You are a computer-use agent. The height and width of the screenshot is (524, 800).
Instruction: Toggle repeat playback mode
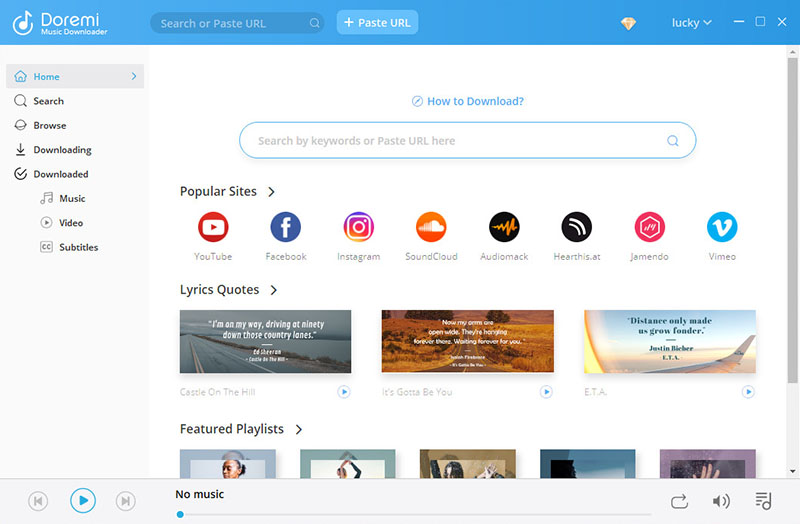679,502
